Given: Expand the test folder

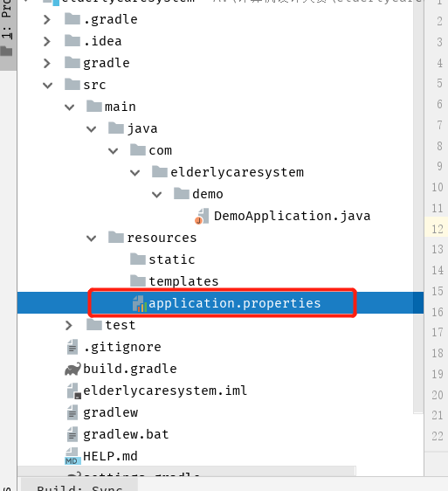Looking at the screenshot, I should coord(69,325).
